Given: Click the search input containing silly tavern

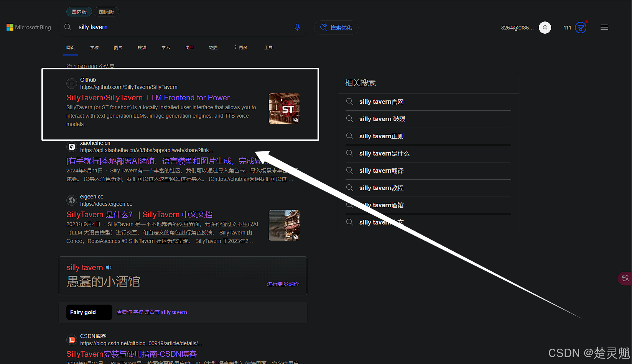Looking at the screenshot, I should (x=184, y=27).
